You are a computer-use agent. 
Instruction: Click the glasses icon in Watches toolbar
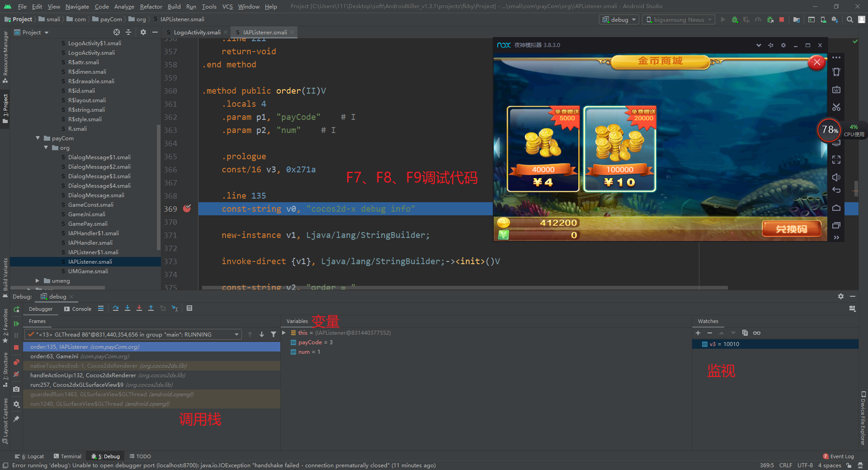tap(757, 333)
